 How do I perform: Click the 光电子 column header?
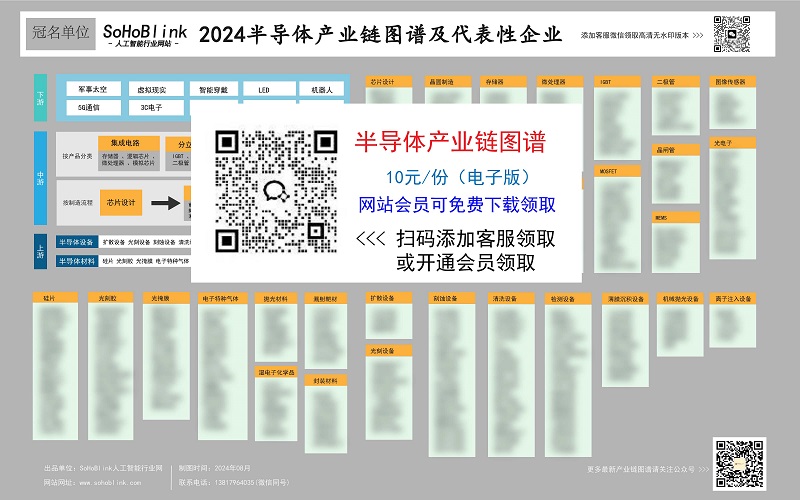tap(732, 143)
